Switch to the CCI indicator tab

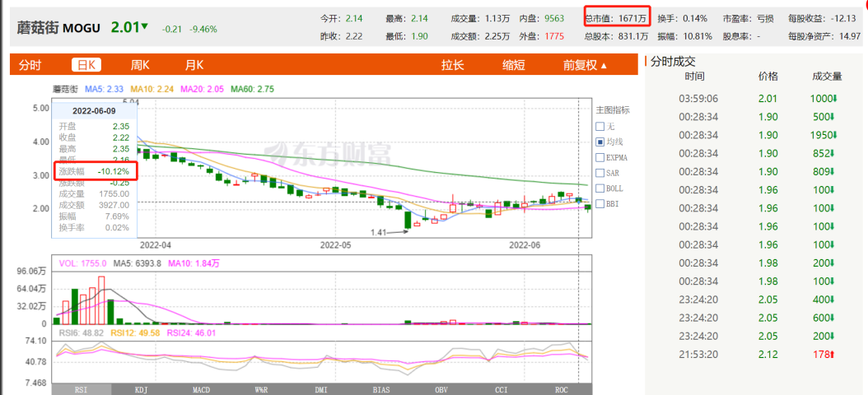pos(501,389)
